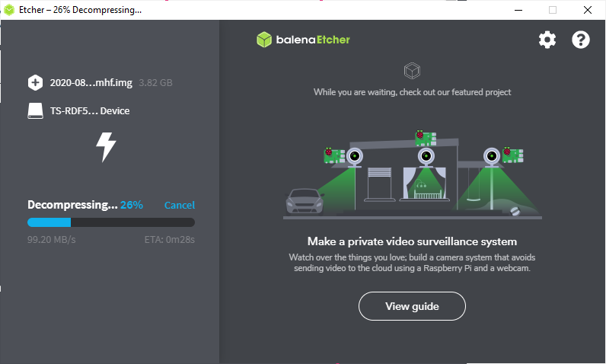Screen dimensions: 606x364
Task: Click the plus image source icon
Action: pyautogui.click(x=35, y=82)
